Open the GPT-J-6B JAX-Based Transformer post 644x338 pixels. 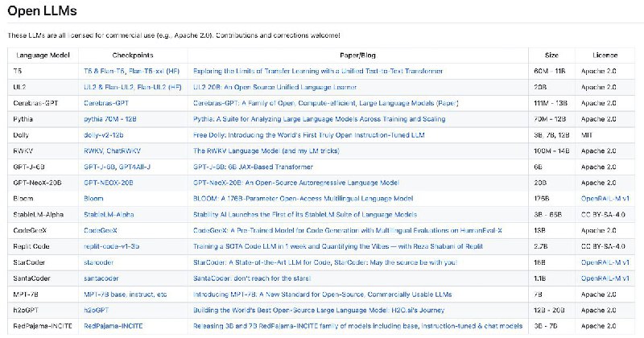tap(253, 167)
